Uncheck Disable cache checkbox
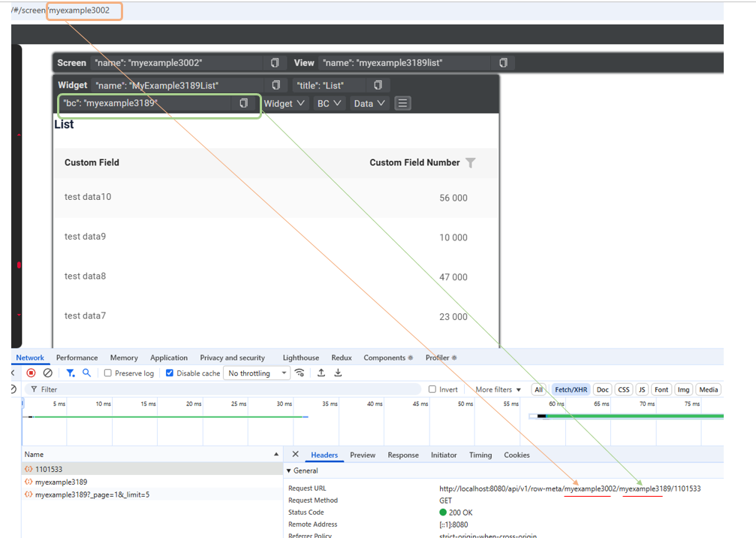The height and width of the screenshot is (538, 756). [x=170, y=373]
